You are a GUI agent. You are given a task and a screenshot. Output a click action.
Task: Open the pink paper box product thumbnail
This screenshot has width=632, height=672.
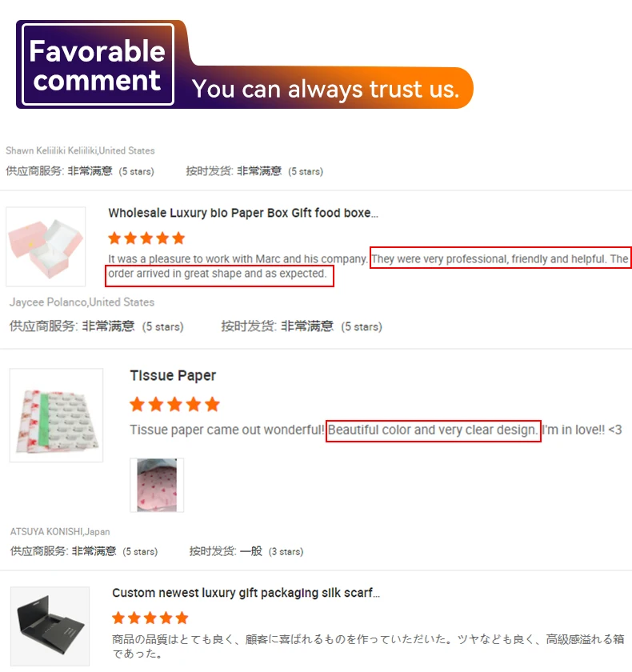point(46,246)
